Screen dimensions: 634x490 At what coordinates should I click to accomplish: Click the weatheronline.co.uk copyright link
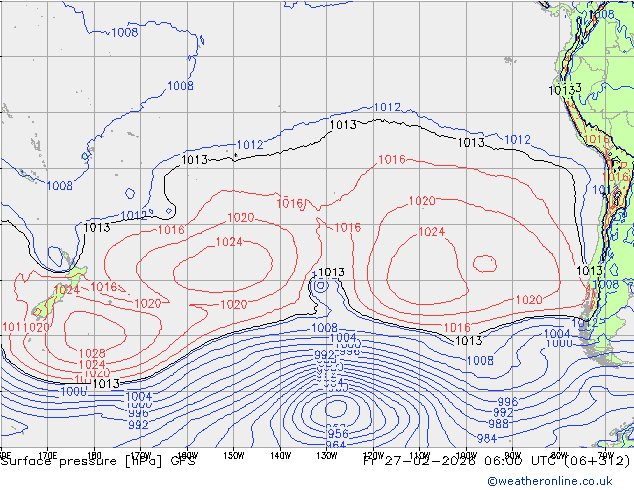click(x=549, y=481)
